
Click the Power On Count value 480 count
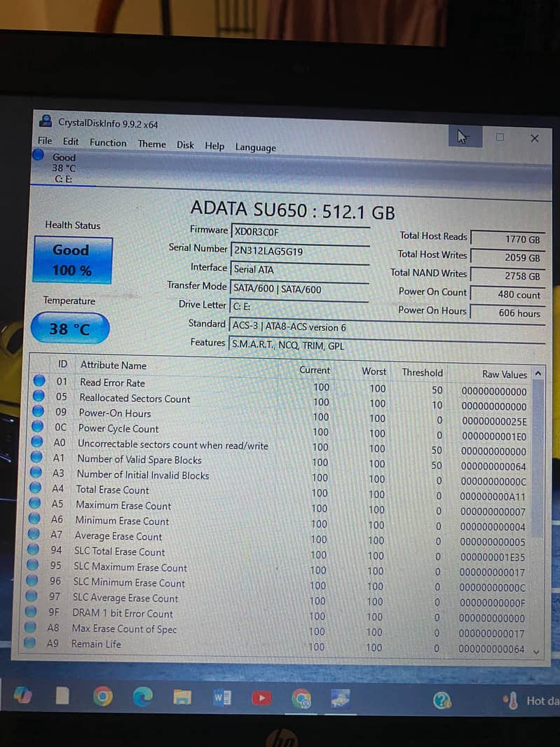tap(507, 294)
